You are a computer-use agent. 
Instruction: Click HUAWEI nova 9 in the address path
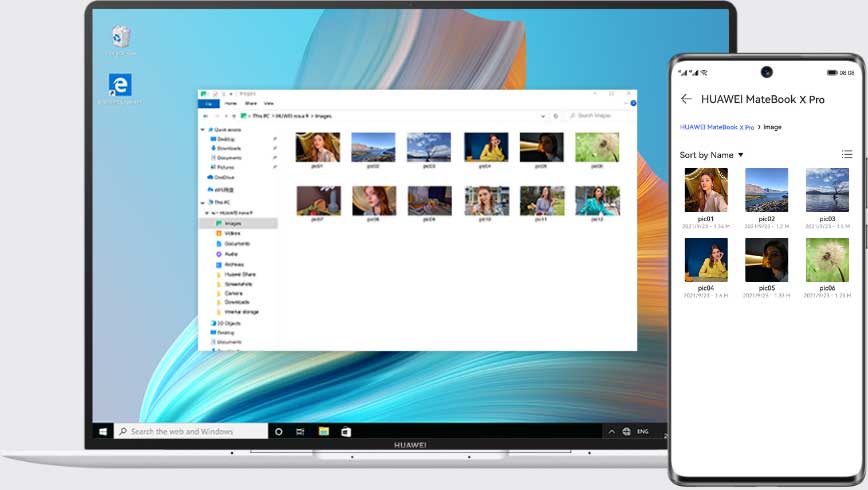292,116
